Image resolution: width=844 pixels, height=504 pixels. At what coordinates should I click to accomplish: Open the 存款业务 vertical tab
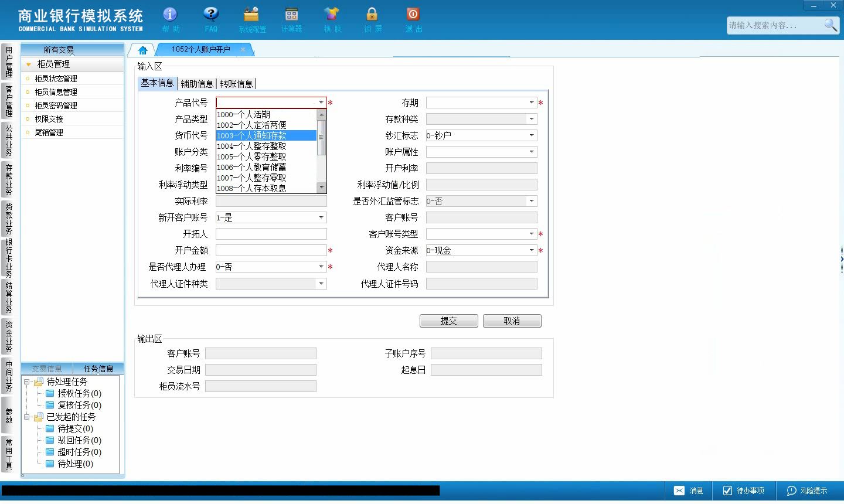point(8,179)
